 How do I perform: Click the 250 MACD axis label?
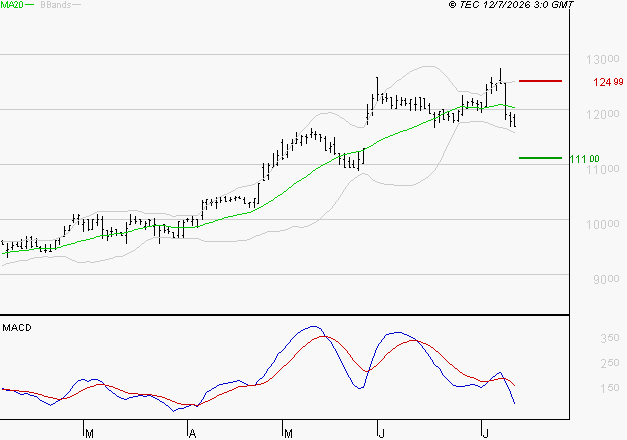pyautogui.click(x=610, y=363)
